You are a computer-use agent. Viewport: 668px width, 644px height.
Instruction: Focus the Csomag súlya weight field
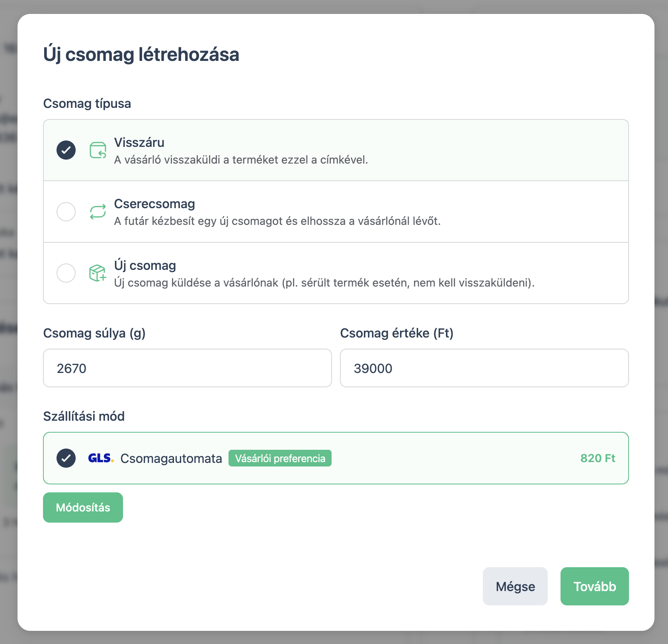[188, 368]
